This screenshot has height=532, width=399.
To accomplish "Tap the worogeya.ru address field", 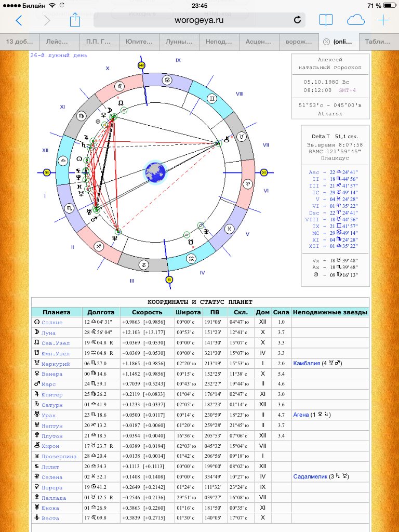I will pos(199,20).
